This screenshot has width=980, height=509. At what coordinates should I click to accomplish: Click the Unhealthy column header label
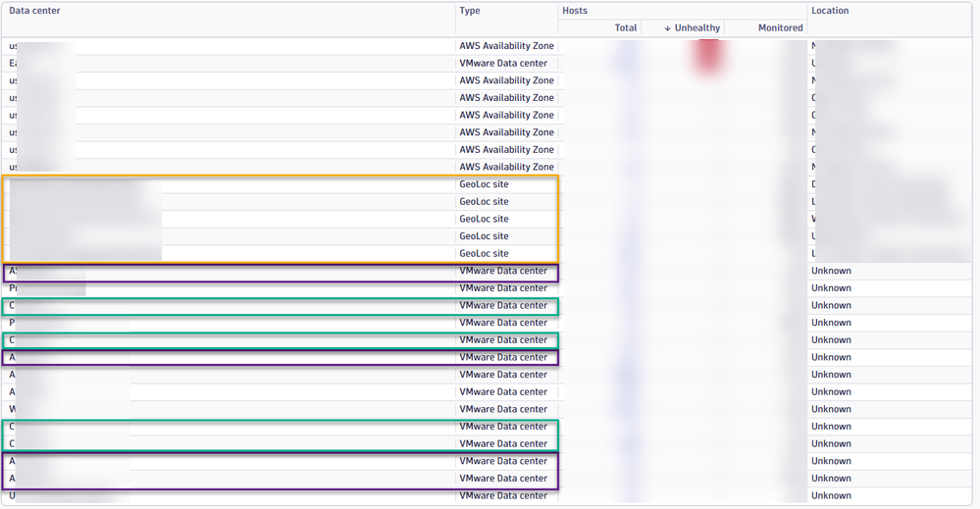(x=696, y=28)
